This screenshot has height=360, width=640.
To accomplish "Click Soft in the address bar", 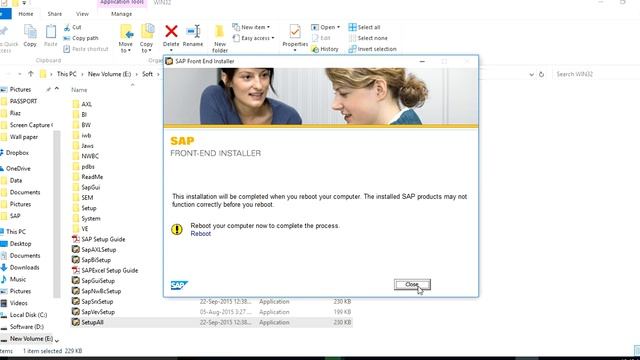I will [x=147, y=74].
